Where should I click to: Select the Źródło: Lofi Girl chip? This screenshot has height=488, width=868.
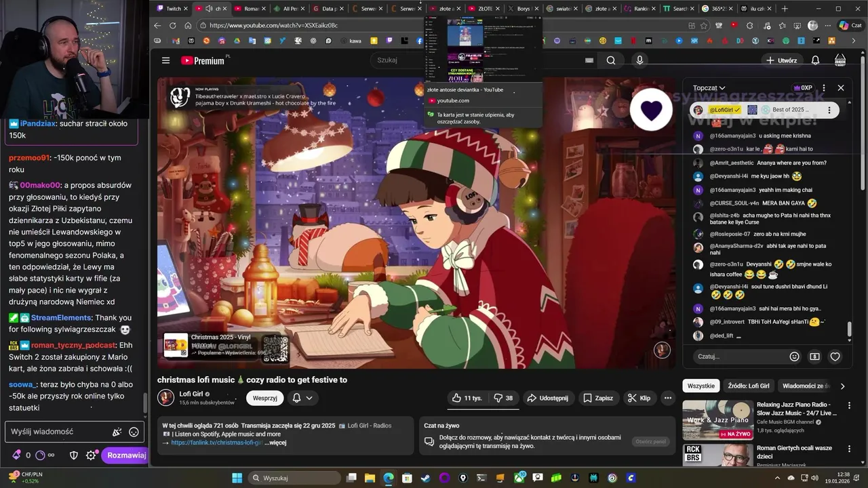(749, 386)
